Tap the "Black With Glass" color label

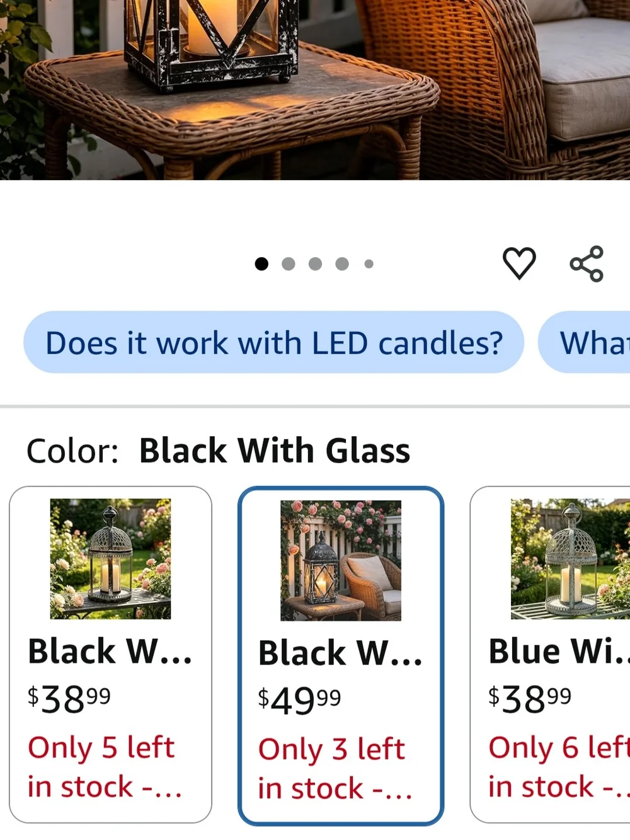[x=274, y=451]
